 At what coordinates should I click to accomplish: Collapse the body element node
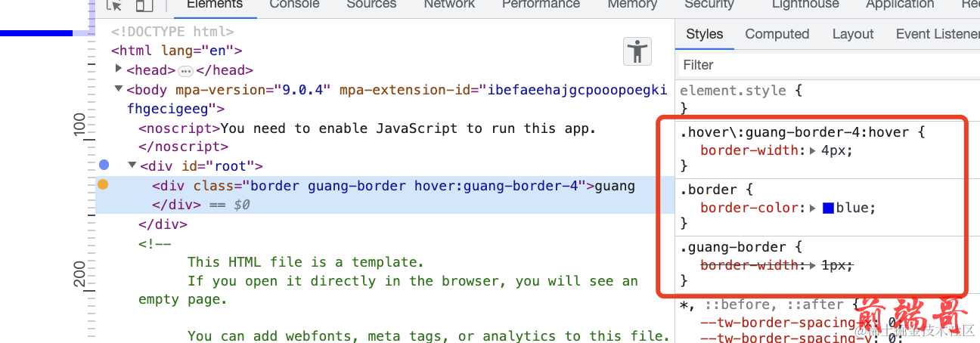coord(119,90)
